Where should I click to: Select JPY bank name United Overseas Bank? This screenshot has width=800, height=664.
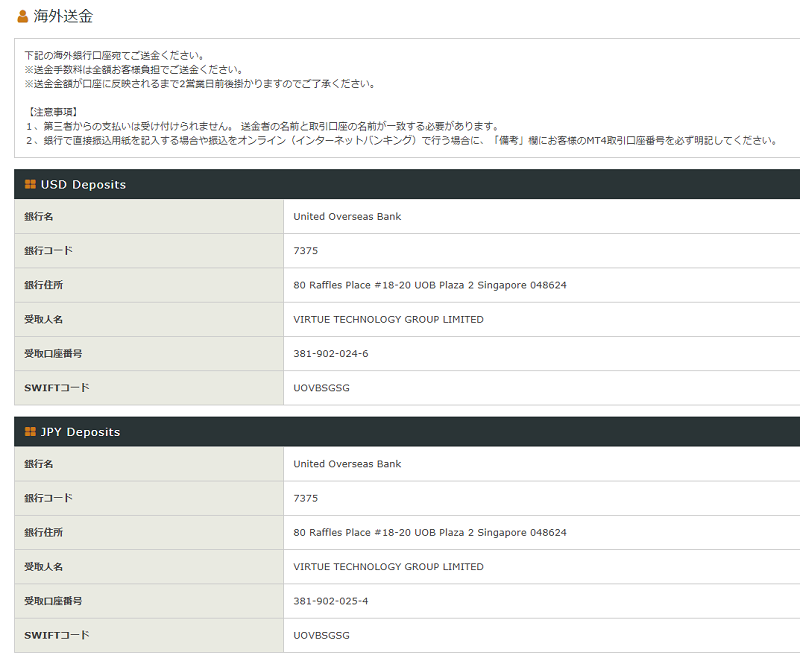coord(347,464)
